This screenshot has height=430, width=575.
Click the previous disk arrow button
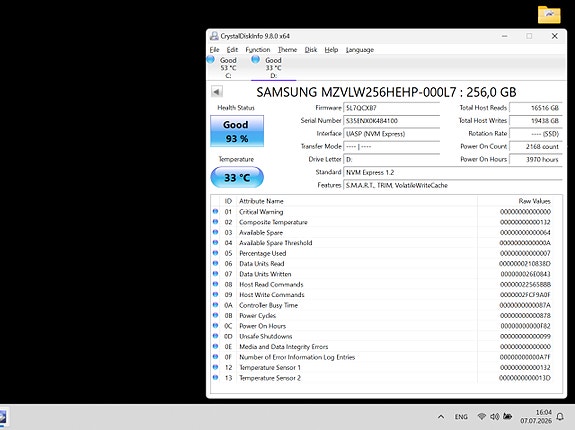(217, 92)
